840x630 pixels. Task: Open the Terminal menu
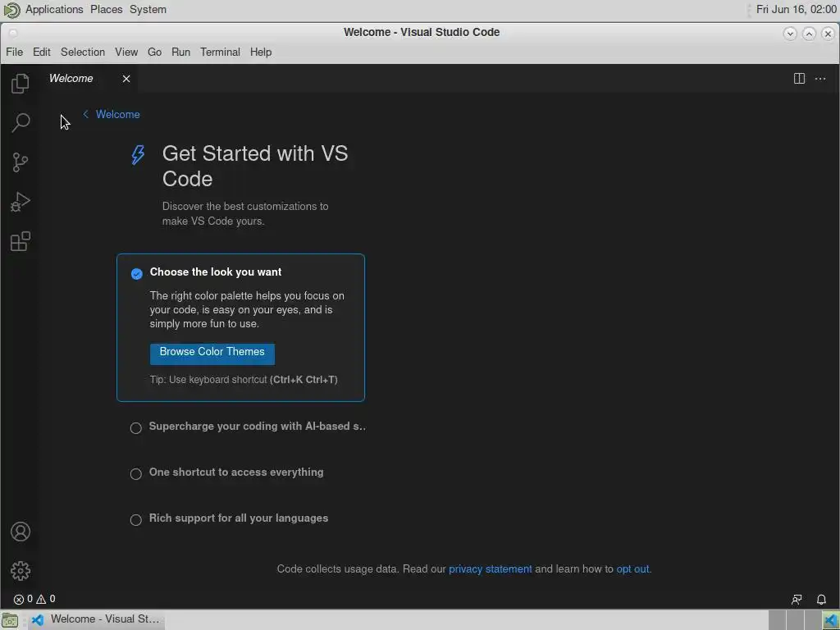220,52
